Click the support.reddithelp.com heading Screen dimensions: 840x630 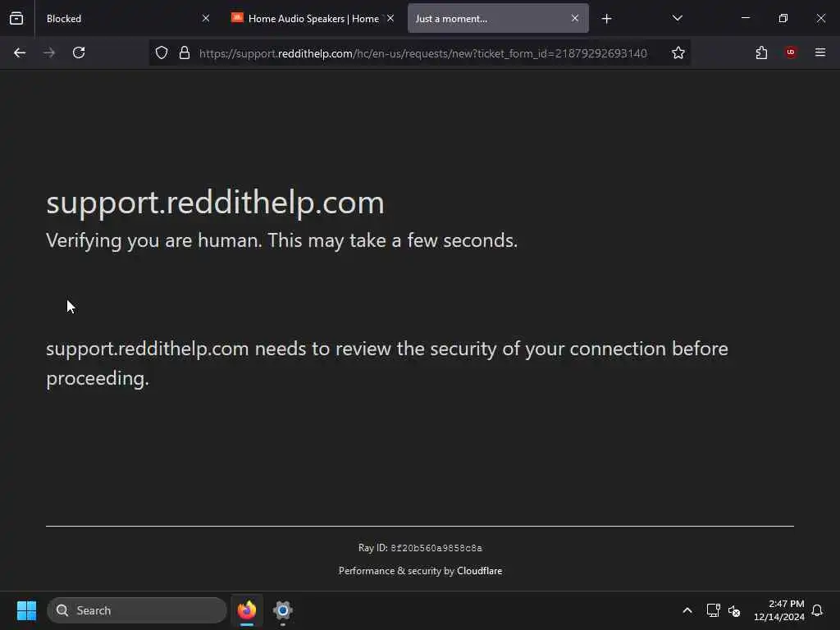tap(216, 203)
